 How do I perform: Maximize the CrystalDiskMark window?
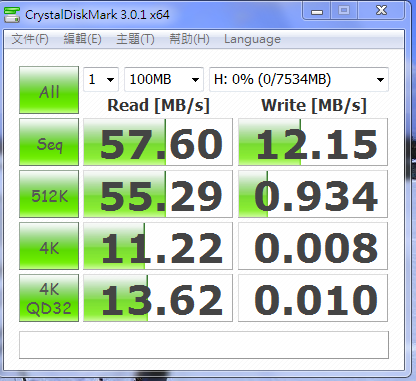344,11
